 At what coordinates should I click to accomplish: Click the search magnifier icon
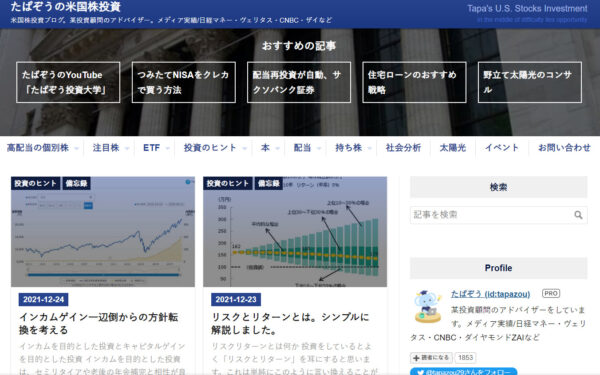[578, 215]
